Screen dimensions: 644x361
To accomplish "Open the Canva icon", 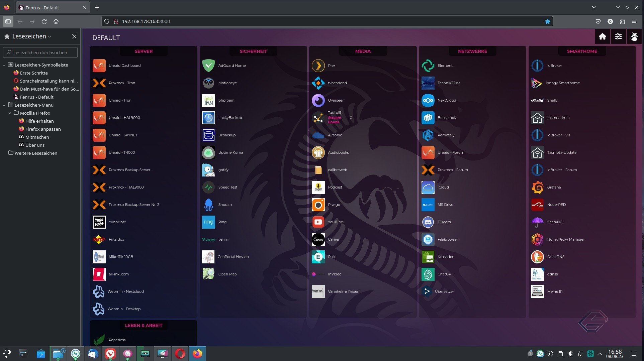I will [x=318, y=239].
